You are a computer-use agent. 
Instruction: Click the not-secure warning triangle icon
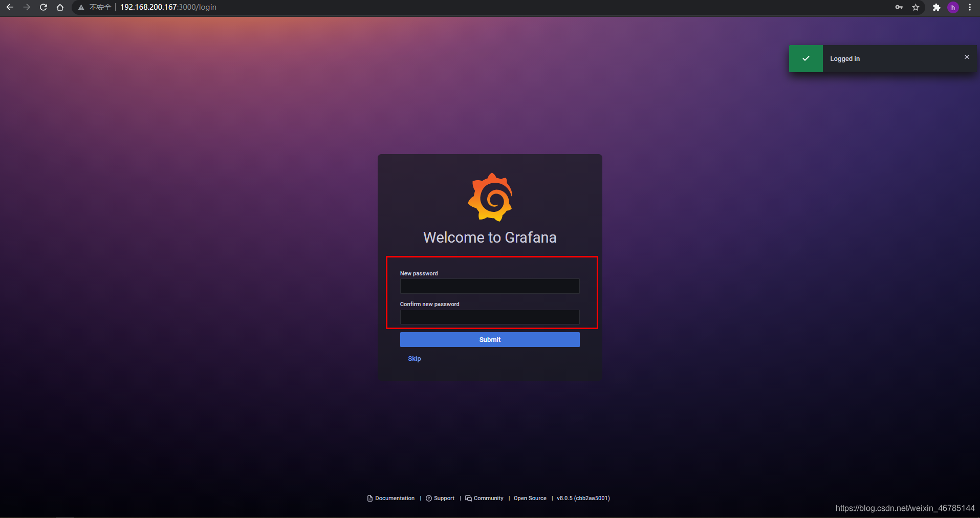point(81,8)
